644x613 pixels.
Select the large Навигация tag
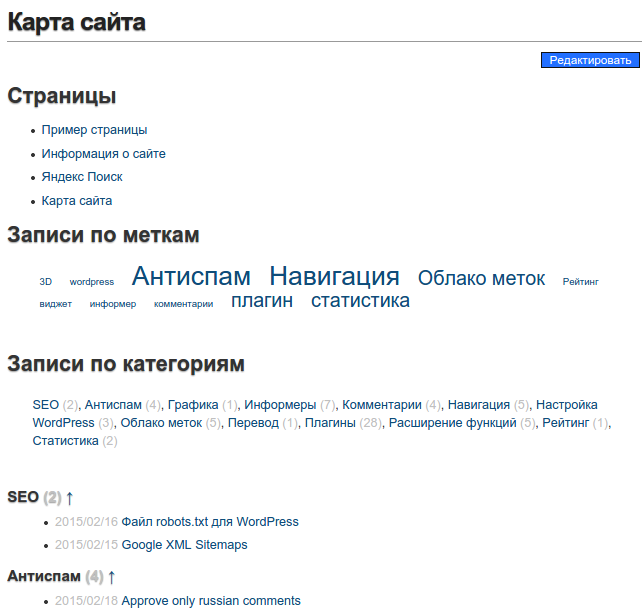click(334, 277)
